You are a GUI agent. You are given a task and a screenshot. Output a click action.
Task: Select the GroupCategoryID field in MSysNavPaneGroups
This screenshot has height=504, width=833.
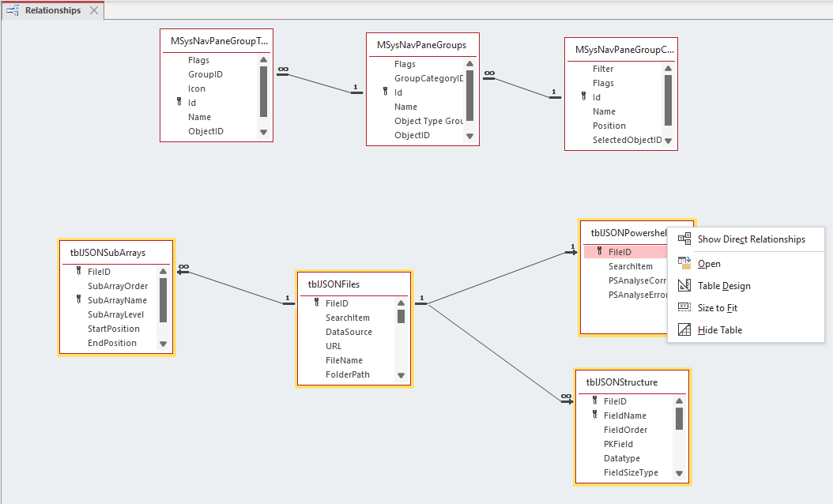pyautogui.click(x=428, y=78)
